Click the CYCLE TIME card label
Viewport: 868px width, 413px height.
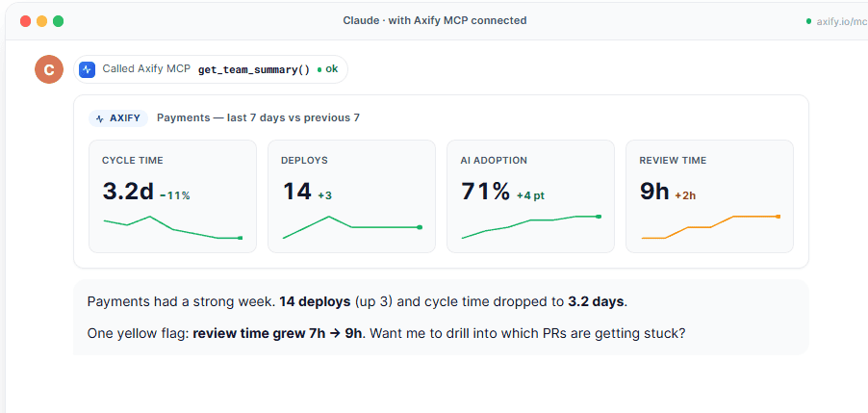(x=132, y=161)
